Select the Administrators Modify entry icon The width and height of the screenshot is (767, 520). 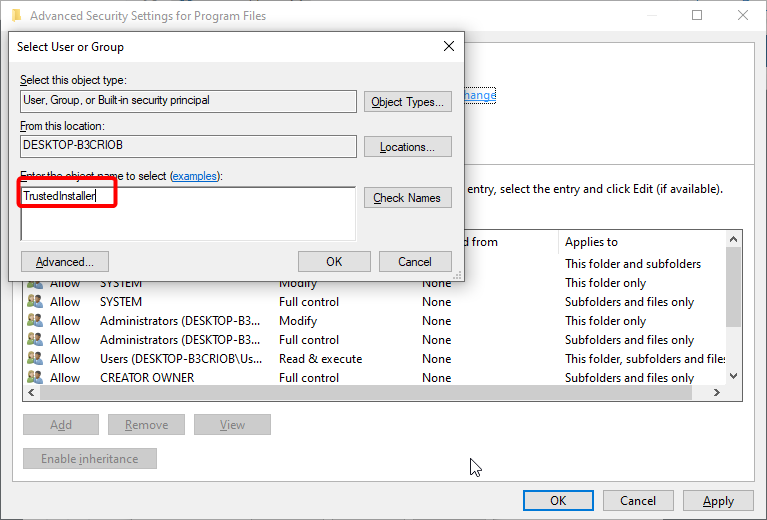pos(35,321)
